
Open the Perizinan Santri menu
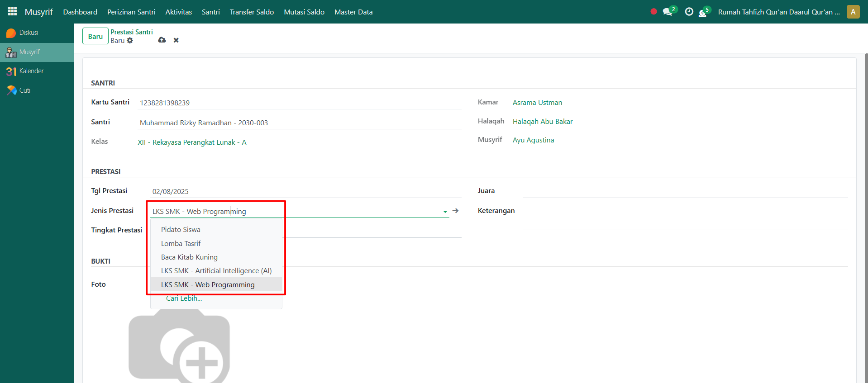coord(131,12)
